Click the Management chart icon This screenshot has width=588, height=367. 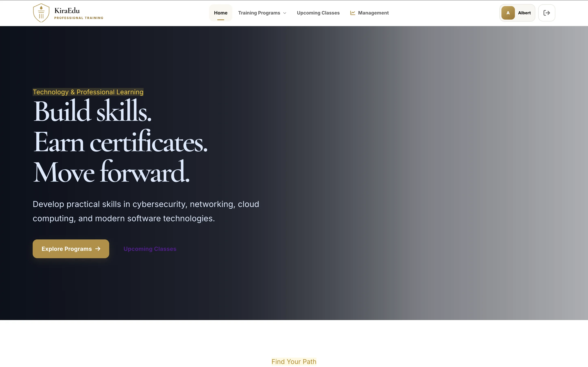click(353, 13)
